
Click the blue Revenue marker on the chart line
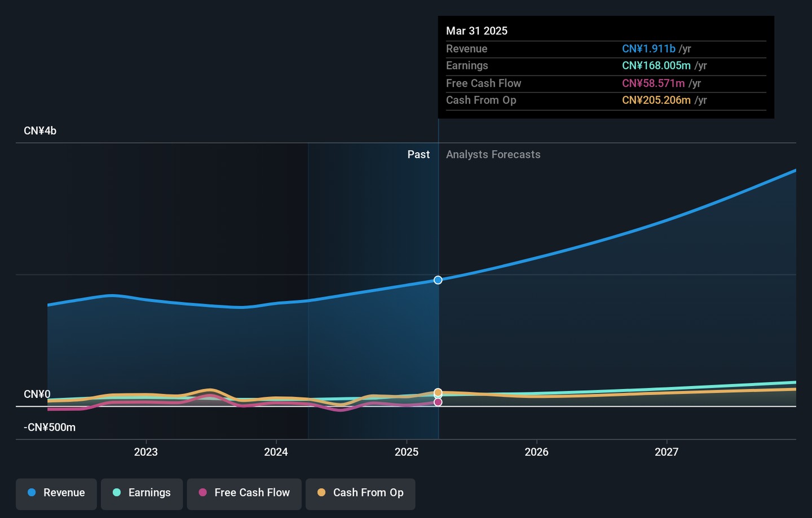click(438, 280)
